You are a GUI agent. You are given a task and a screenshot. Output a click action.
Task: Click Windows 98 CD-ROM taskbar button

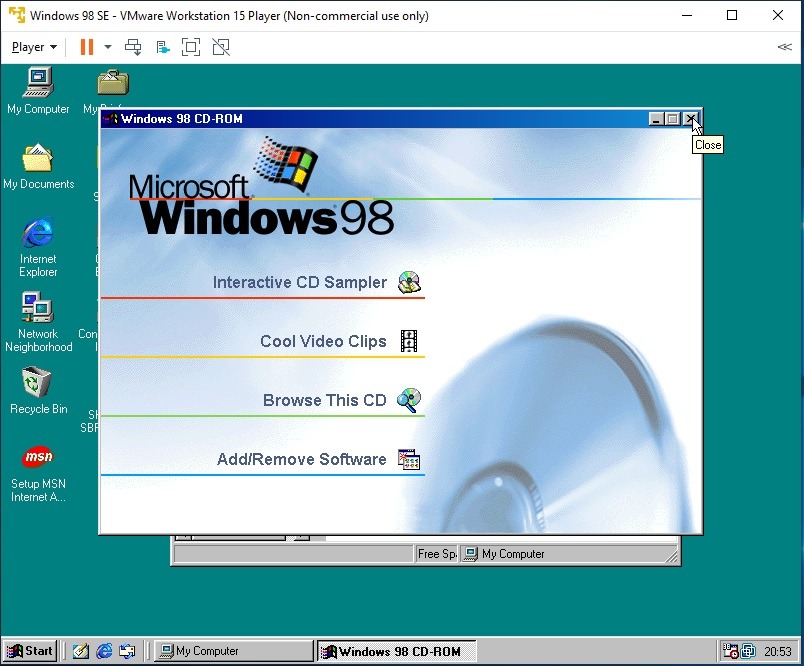tap(396, 651)
